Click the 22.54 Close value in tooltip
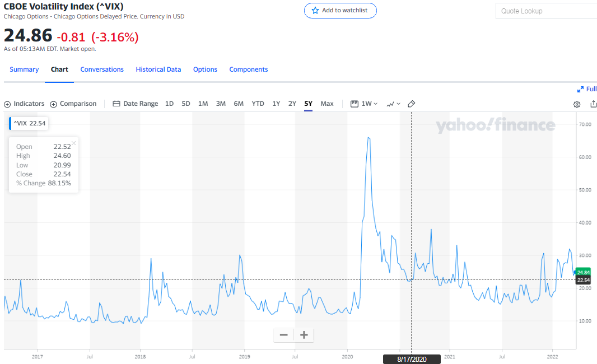 tap(62, 174)
